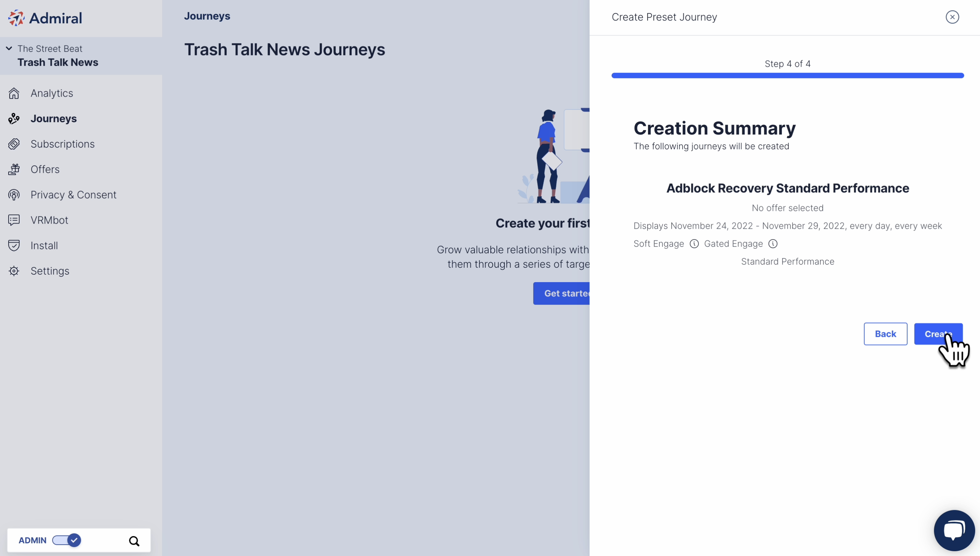Click the Settings gear icon
The image size is (980, 556).
tap(14, 271)
